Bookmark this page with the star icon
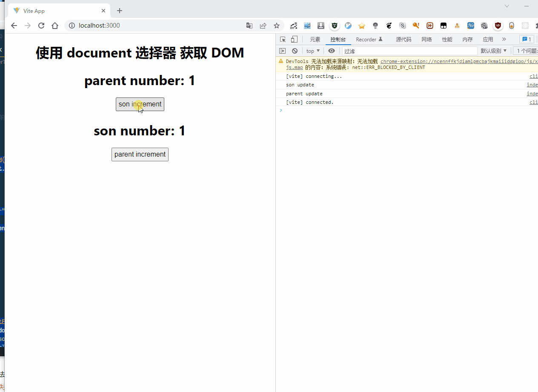 (x=277, y=26)
